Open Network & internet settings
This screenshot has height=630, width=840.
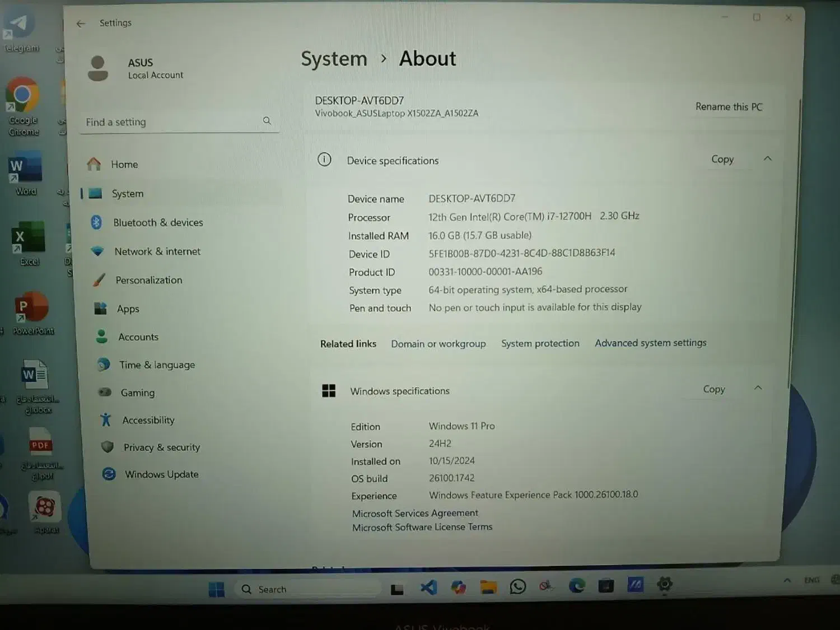point(157,251)
